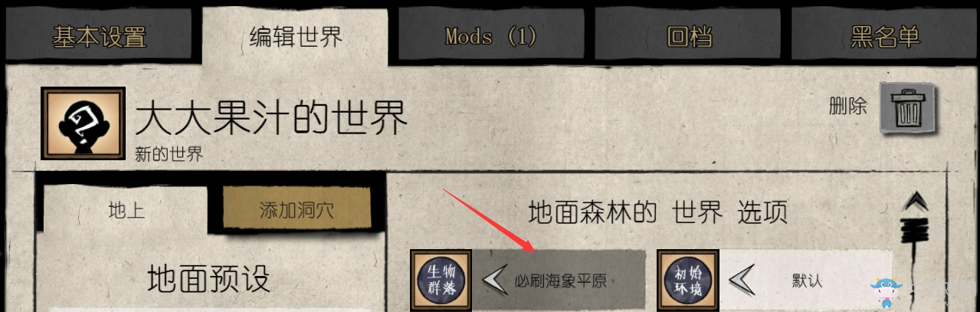Go to the 回档 tab
980x312 pixels.
click(689, 35)
